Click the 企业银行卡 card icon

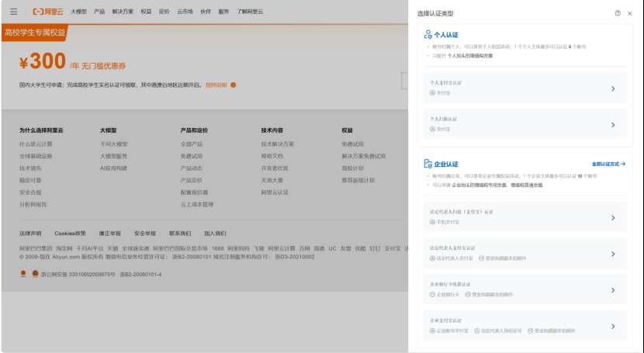point(432,295)
